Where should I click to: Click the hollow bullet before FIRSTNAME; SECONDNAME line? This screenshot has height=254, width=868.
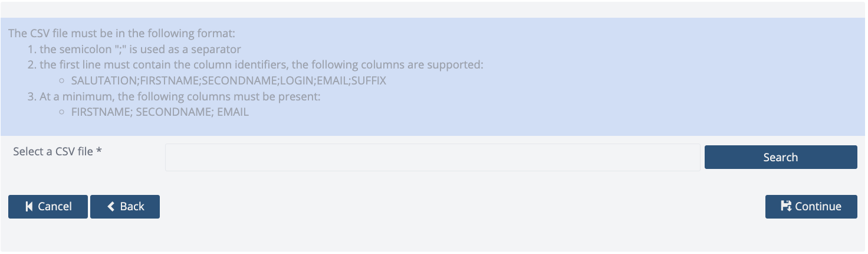(61, 112)
